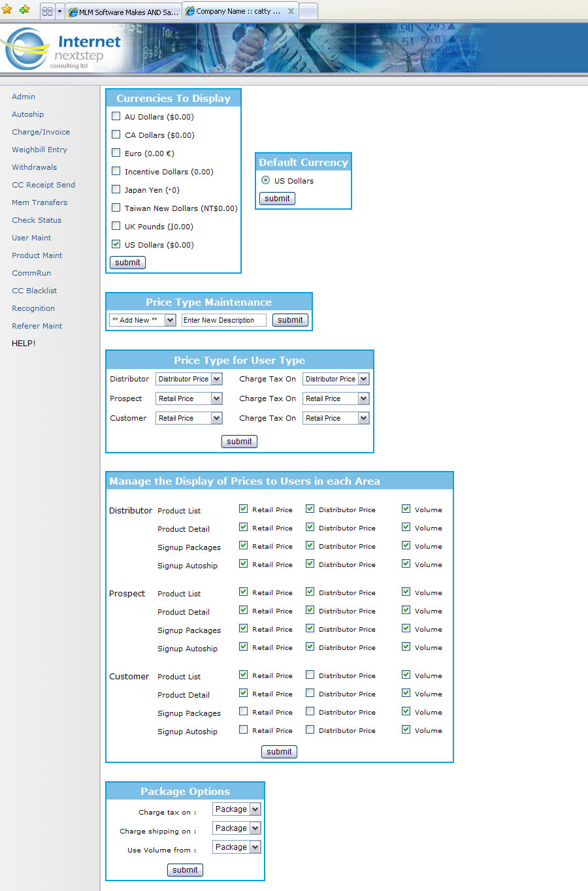Expand the Add New price type dropdown
This screenshot has height=891, width=588.
(170, 320)
